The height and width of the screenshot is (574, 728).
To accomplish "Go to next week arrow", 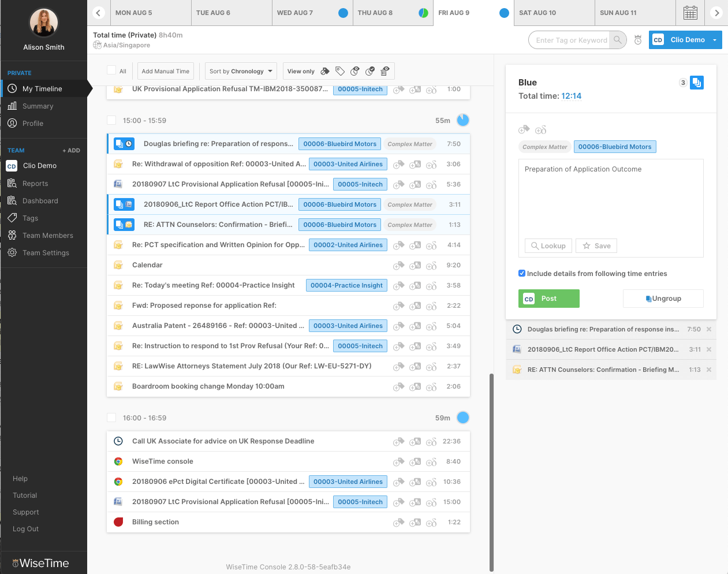I will (716, 13).
